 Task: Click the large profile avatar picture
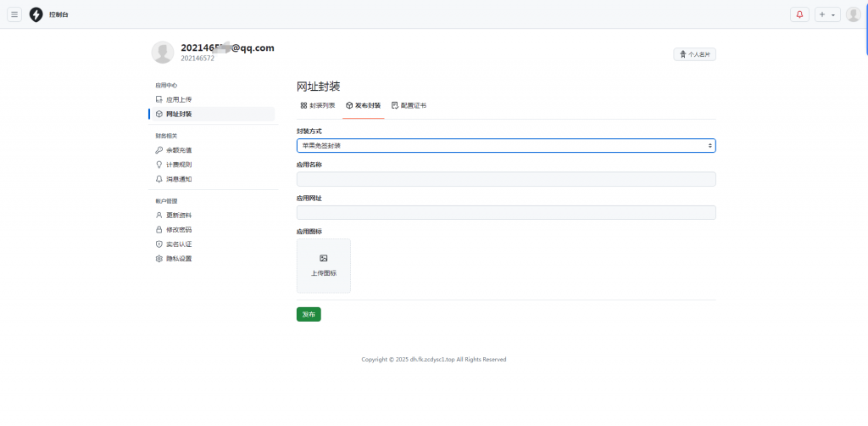click(163, 52)
